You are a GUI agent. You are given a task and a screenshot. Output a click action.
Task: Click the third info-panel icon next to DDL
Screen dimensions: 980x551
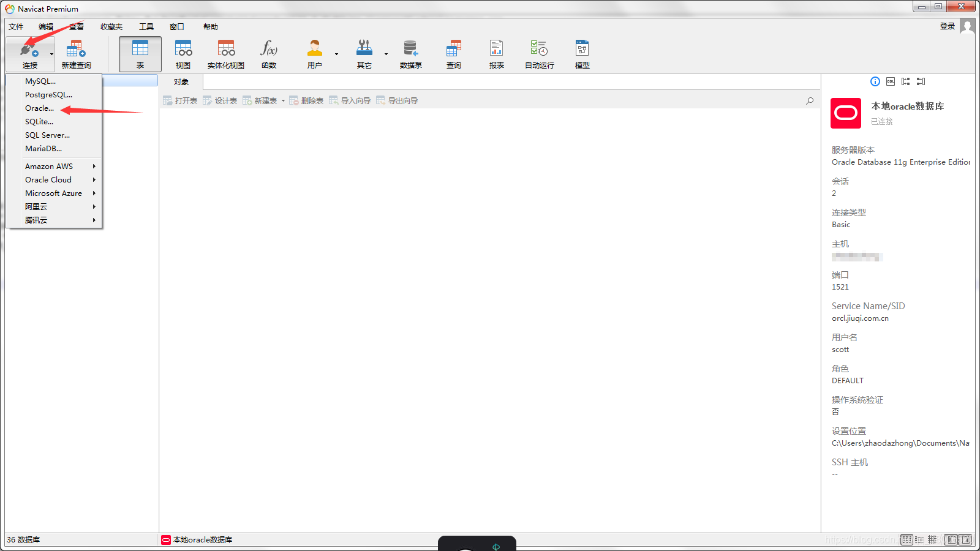click(x=906, y=81)
